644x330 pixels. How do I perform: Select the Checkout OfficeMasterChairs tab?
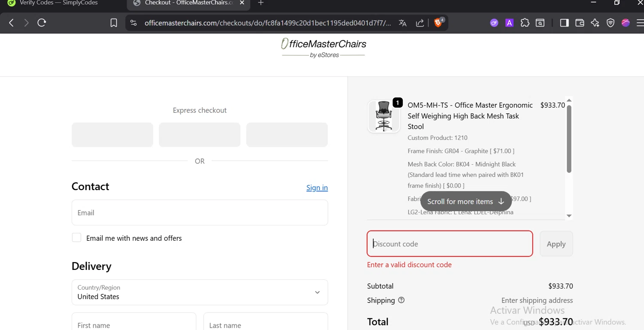click(x=189, y=3)
